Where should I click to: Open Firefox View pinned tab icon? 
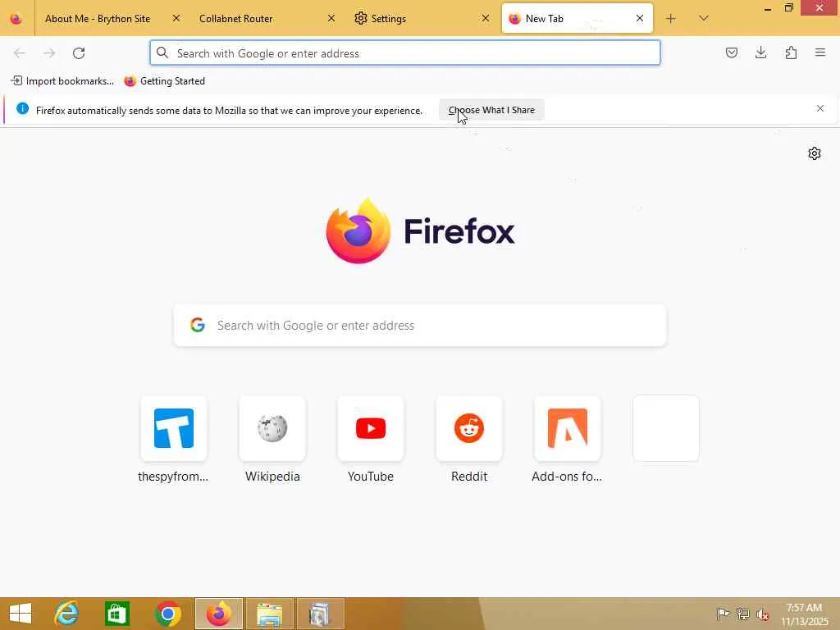click(16, 19)
